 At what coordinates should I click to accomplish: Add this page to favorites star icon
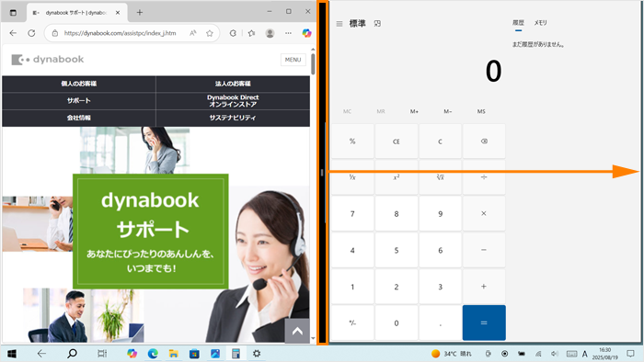[x=210, y=33]
